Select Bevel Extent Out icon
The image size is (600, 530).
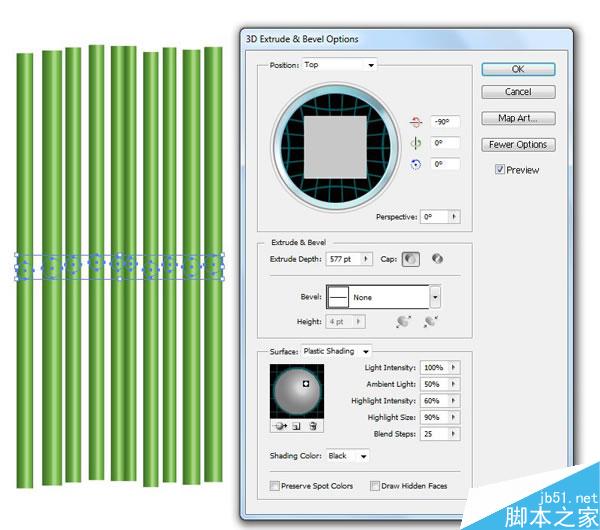tap(404, 321)
